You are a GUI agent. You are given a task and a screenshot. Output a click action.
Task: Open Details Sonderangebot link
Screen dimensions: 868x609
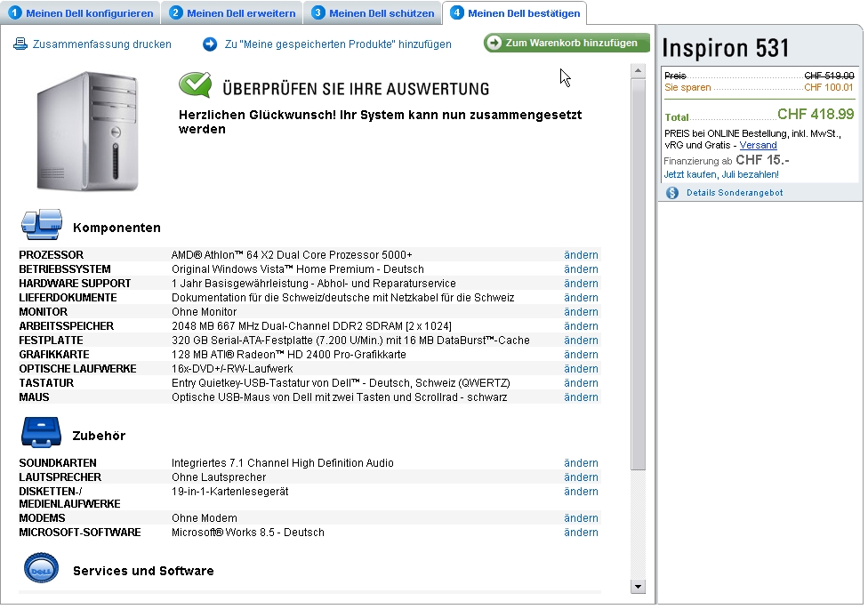point(735,192)
